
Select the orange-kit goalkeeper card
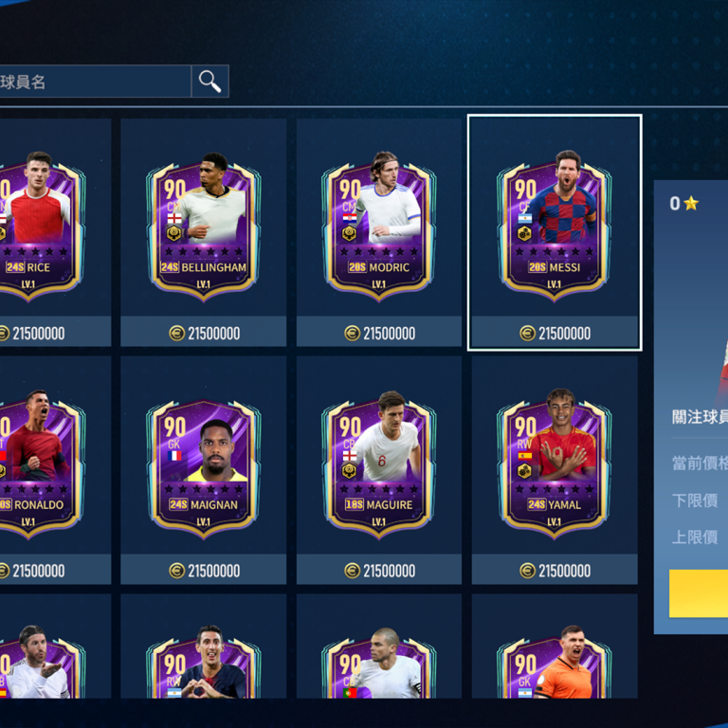(x=555, y=662)
